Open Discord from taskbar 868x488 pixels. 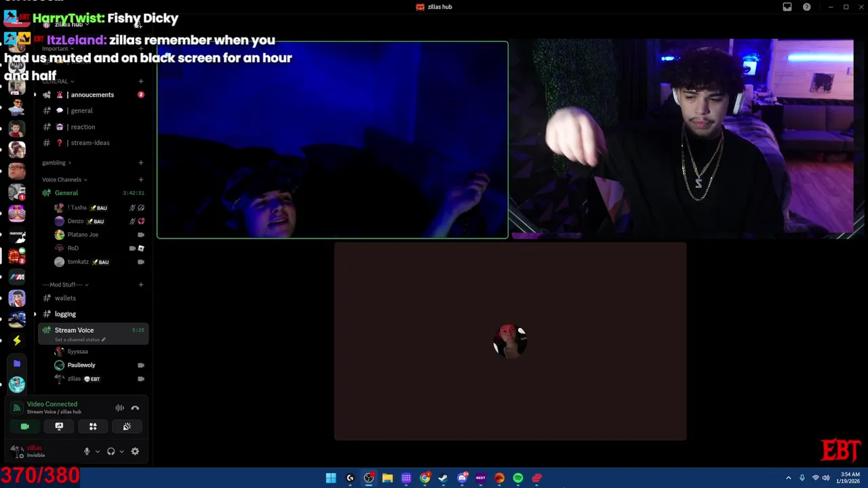[x=462, y=478]
